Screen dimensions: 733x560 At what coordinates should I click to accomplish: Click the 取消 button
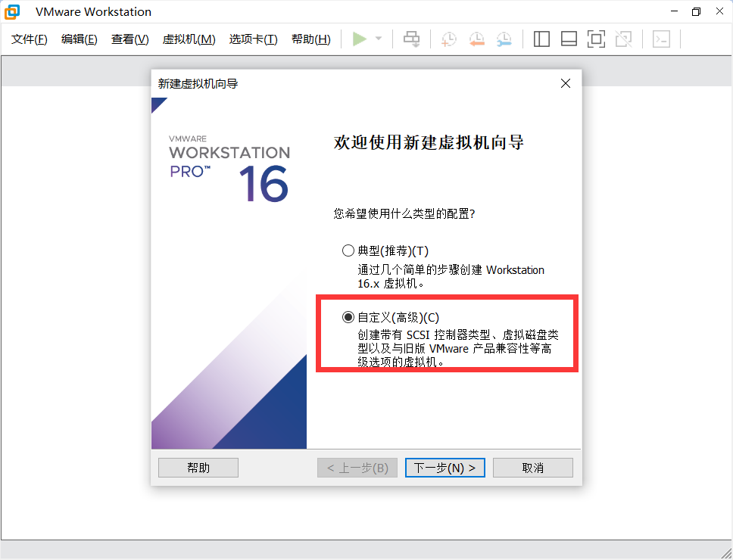(533, 468)
